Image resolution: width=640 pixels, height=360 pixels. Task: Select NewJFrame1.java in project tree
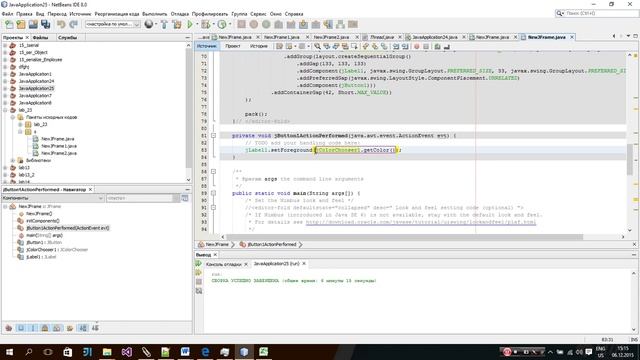[59, 146]
